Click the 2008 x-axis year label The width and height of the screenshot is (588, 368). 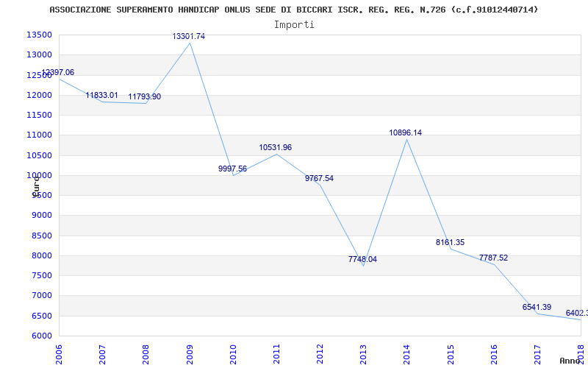click(146, 354)
